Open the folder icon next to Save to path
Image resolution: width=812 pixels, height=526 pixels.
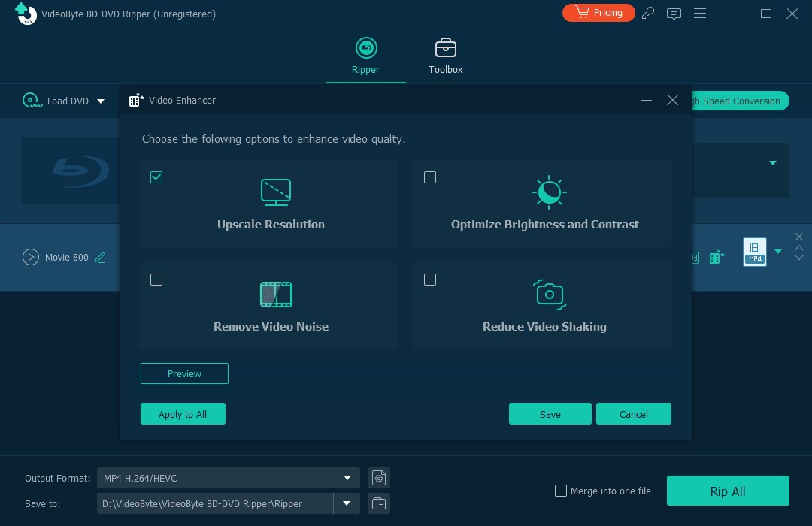[378, 503]
